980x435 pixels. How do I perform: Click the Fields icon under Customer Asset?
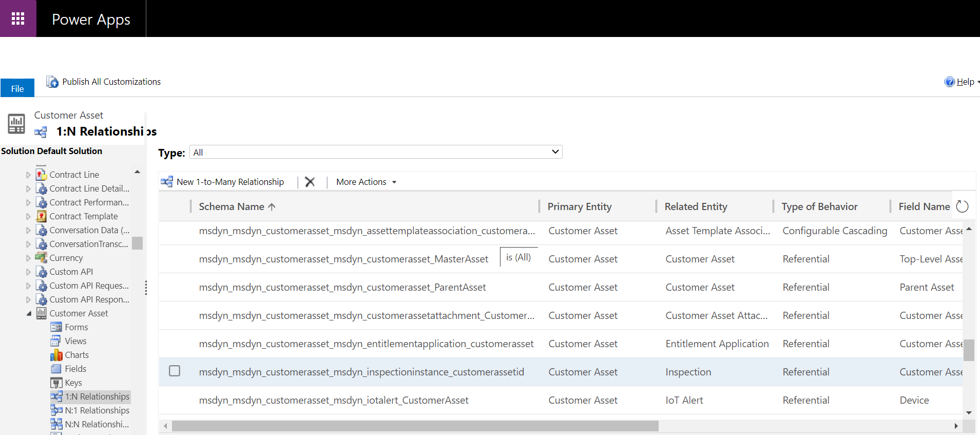pyautogui.click(x=56, y=368)
